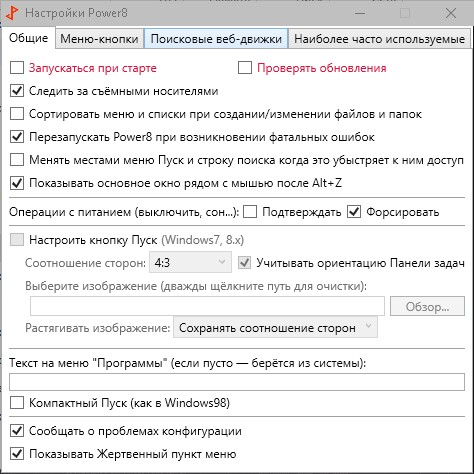Uncheck Сообщать о проблемах конфигурации
Screen dimensions: 474x474
(x=17, y=431)
